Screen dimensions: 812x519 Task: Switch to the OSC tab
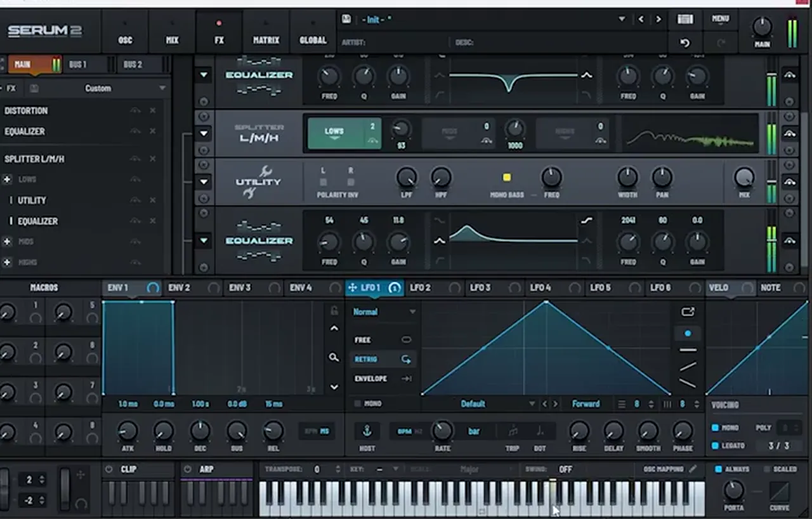[125, 32]
